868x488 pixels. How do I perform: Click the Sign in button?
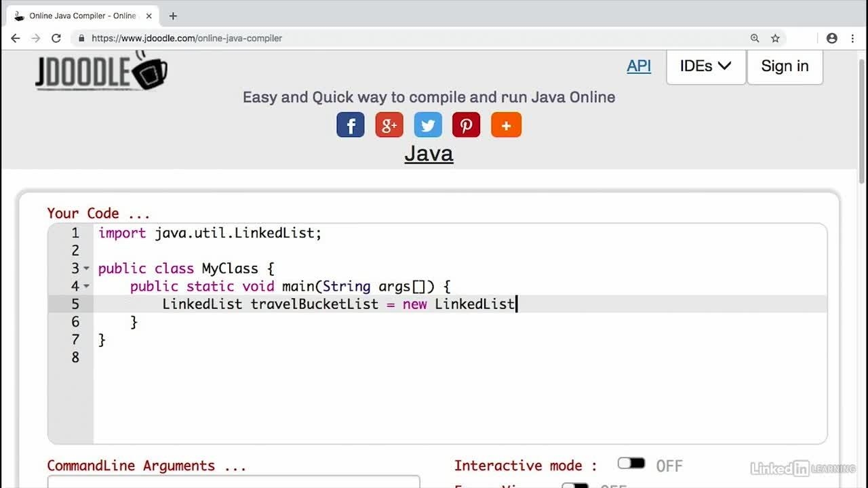785,66
